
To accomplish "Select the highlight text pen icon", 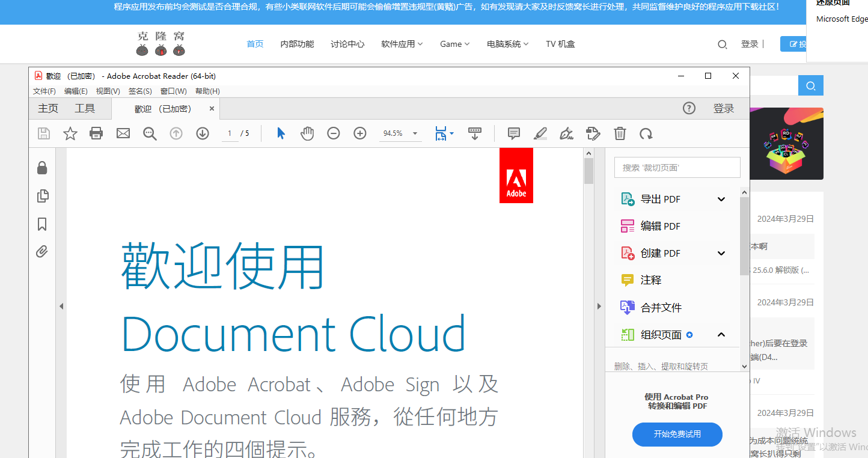I will pyautogui.click(x=540, y=133).
